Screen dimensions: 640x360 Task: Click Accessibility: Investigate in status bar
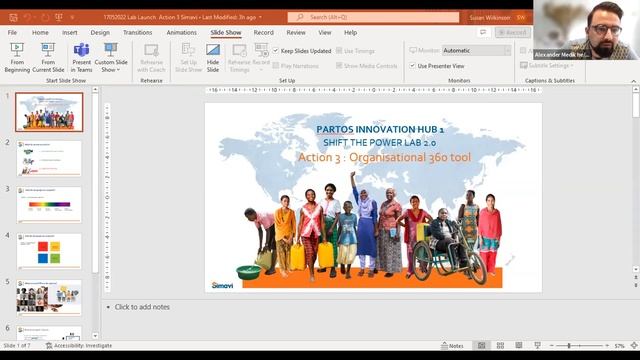tap(78, 346)
